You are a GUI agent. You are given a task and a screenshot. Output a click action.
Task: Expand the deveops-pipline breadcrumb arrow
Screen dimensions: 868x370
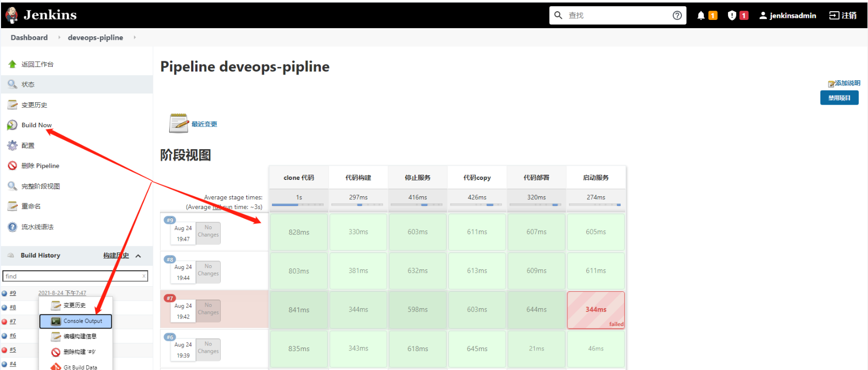(134, 37)
